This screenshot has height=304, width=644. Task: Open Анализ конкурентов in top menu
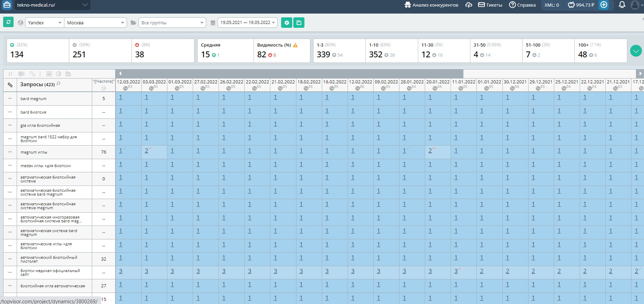pos(431,5)
